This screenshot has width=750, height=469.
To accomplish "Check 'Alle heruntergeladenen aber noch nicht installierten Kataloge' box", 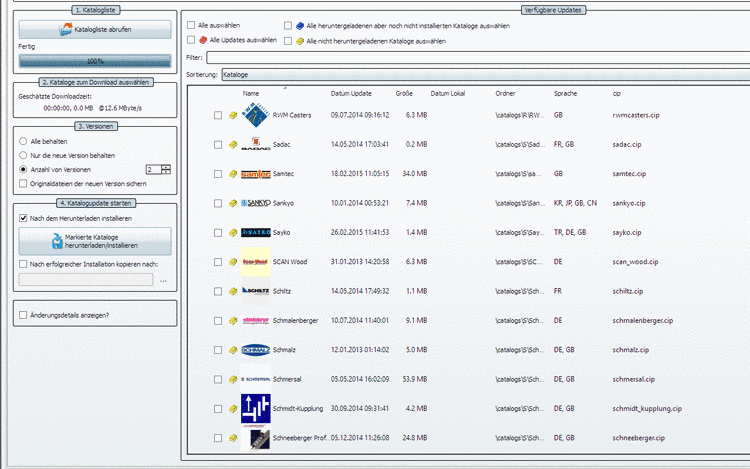I will tap(288, 25).
